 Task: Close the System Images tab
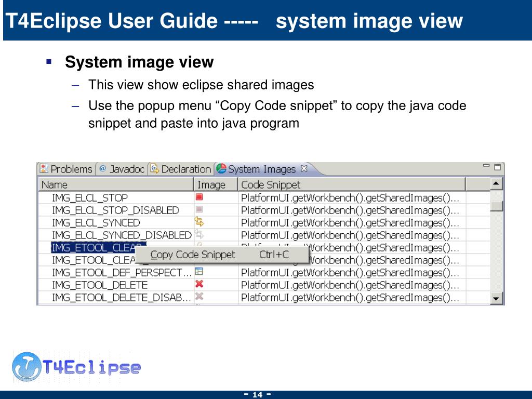point(304,168)
